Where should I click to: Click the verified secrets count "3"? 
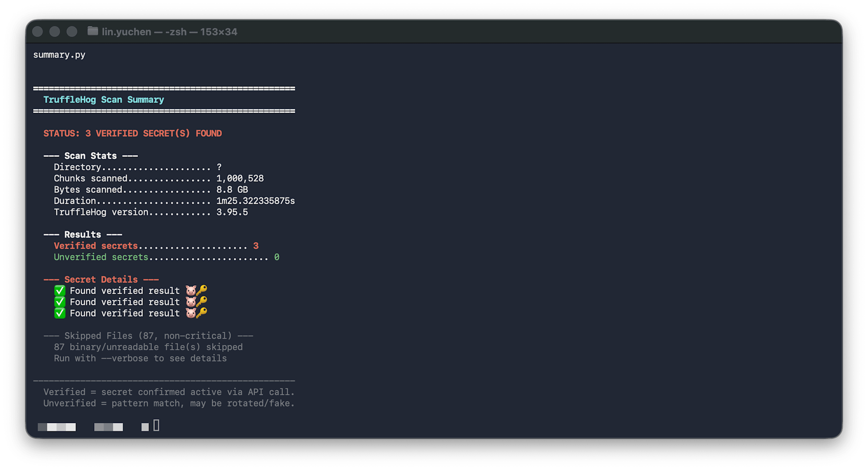256,246
